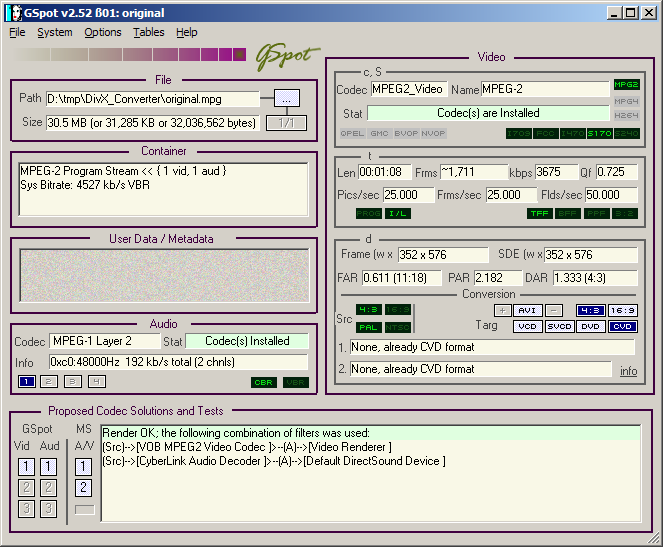Click the GSpot logo

(288, 57)
